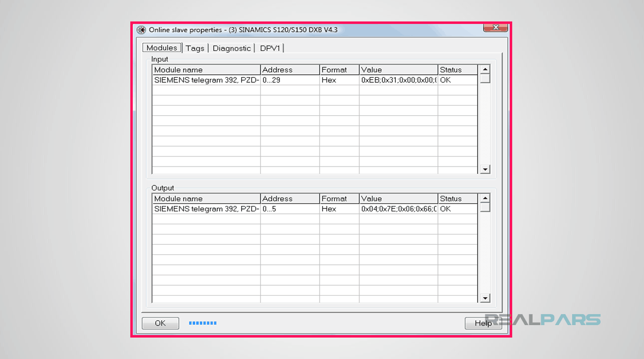Close the Online slave properties dialog
This screenshot has width=644, height=359.
(495, 28)
